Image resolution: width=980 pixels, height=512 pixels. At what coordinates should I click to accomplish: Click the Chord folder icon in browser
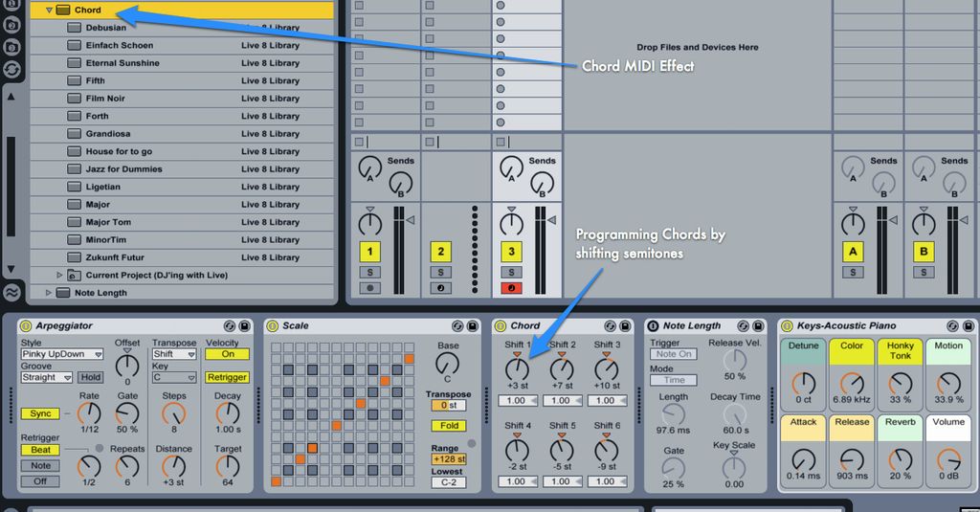(x=62, y=10)
